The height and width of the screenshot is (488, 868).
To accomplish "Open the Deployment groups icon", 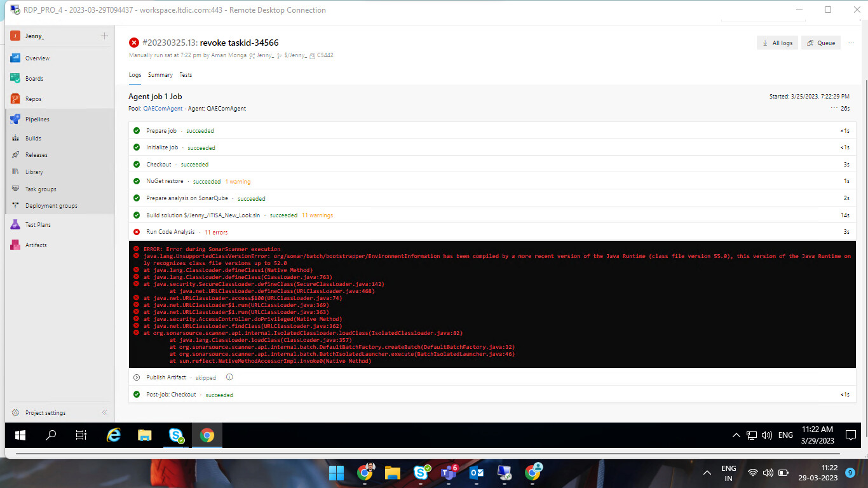I will pos(14,205).
